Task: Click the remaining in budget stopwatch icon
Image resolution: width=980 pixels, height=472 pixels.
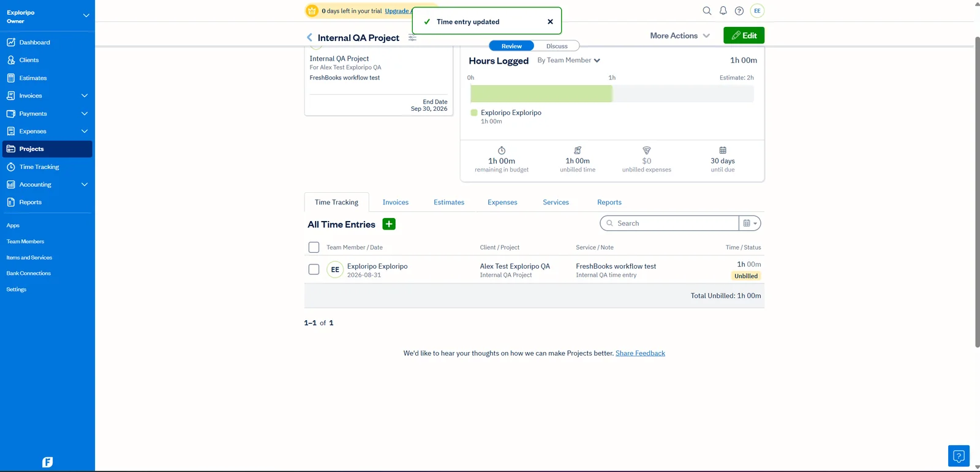Action: pos(502,151)
